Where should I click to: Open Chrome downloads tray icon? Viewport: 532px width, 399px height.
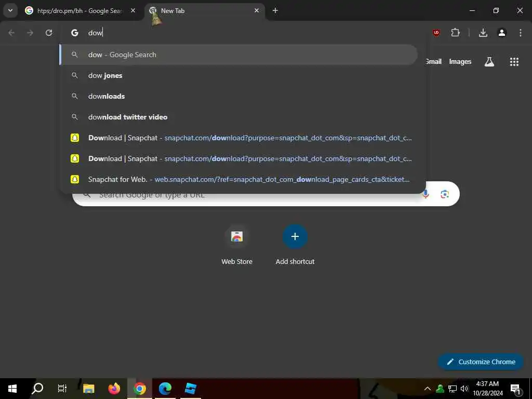point(483,33)
